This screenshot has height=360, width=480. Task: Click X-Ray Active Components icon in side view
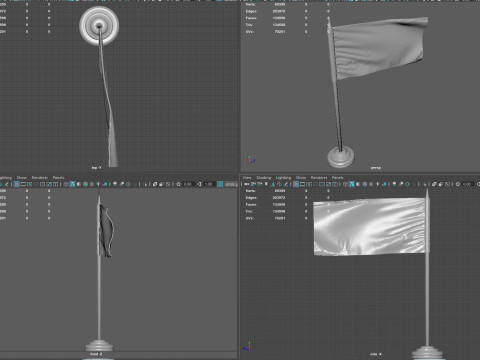tap(441, 184)
